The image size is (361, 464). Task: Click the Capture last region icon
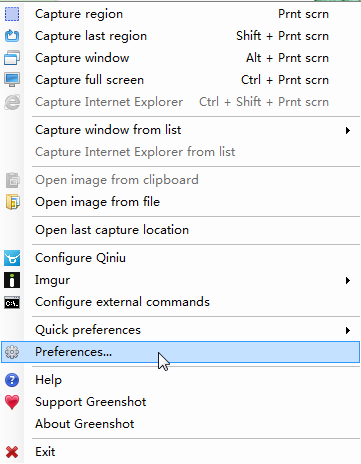(12, 36)
